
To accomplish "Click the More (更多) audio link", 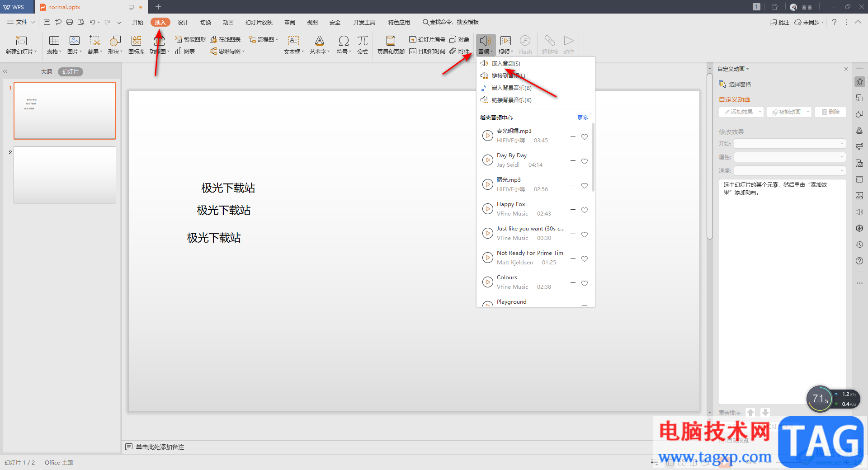I will (x=583, y=118).
